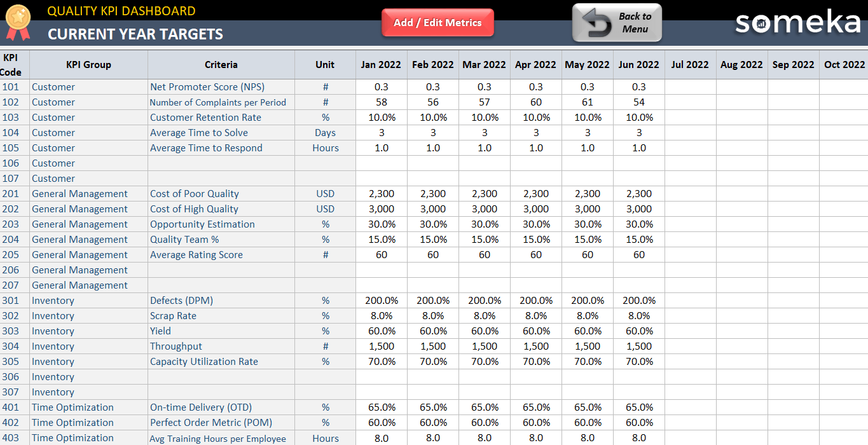The width and height of the screenshot is (868, 445).
Task: Select May 2022 complaints target value 61
Action: pos(588,102)
